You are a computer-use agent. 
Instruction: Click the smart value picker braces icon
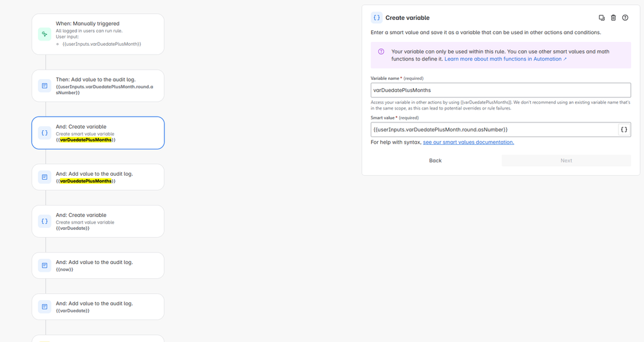tap(624, 129)
